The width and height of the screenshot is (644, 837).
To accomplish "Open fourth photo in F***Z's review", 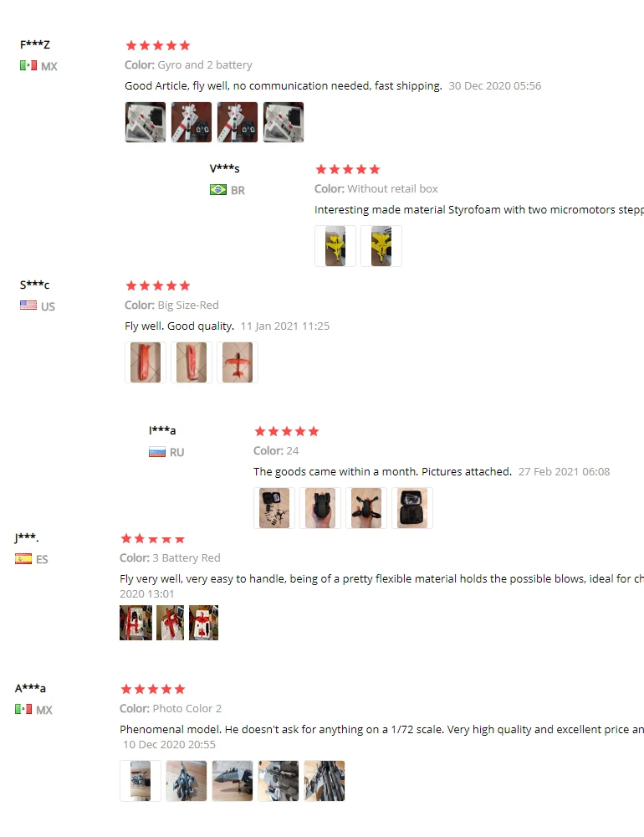I will tap(284, 122).
